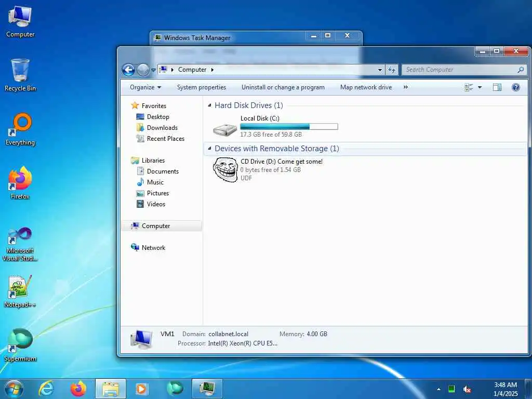532x399 pixels.
Task: Show additional toolbar commands chevron
Action: click(x=405, y=87)
